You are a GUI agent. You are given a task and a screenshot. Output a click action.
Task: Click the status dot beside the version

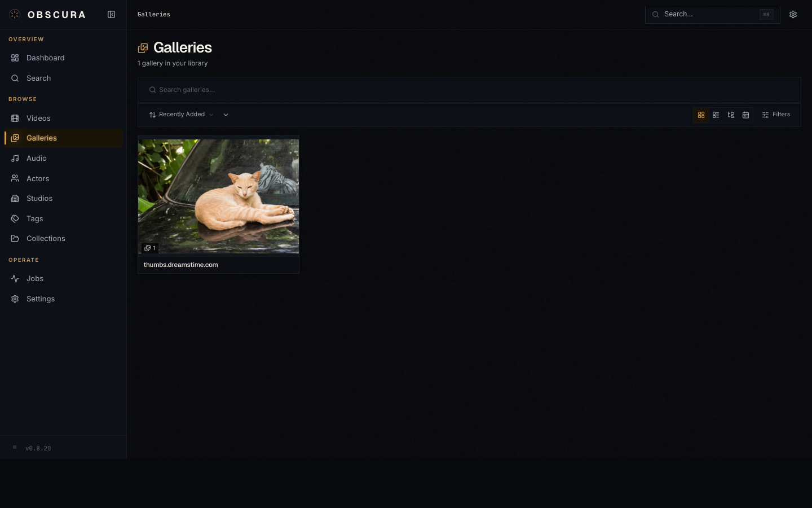coord(15,448)
